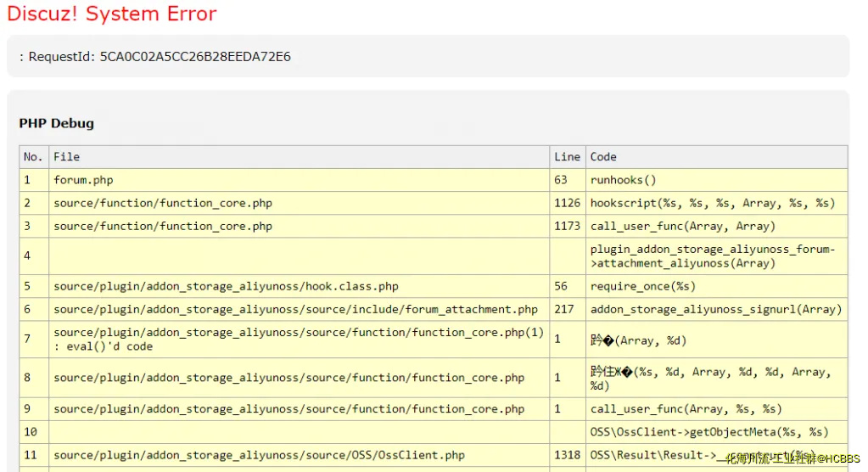Select plugin_addon_storage_aliyunoss_forum attachment code cell
868x472 pixels.
(717, 256)
